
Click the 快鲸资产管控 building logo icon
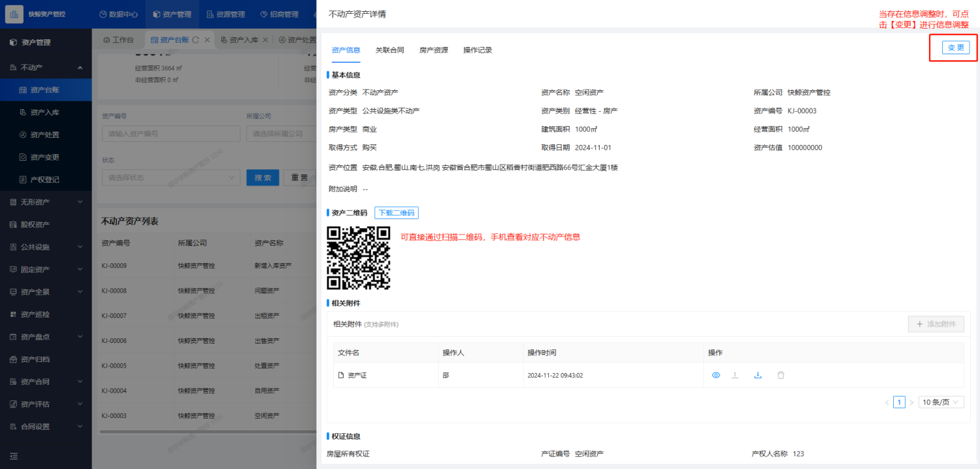[14, 14]
